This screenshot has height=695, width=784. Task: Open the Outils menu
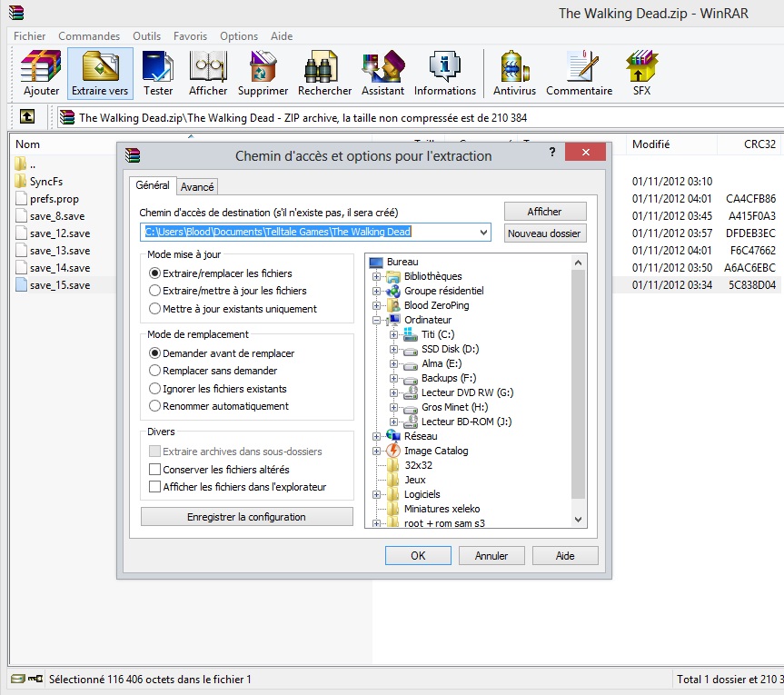(x=146, y=36)
